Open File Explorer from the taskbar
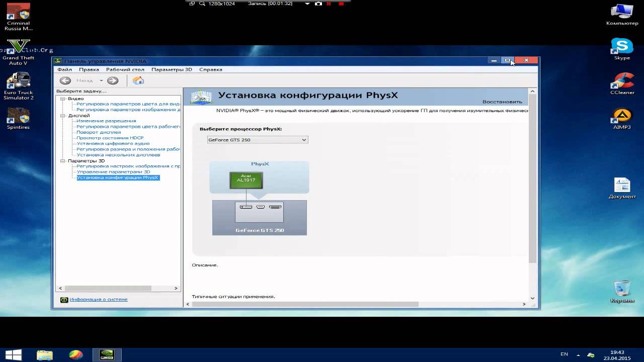This screenshot has width=644, height=362. pyautogui.click(x=44, y=355)
